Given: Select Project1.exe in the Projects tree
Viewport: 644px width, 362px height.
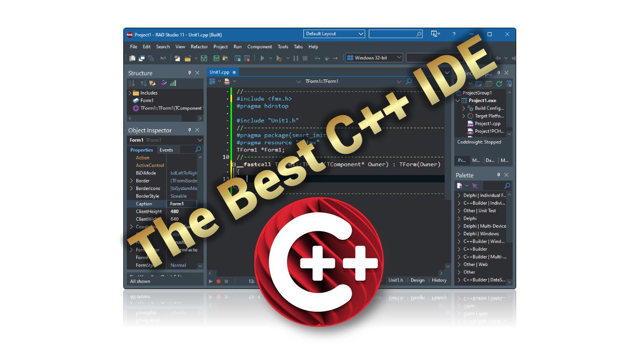Looking at the screenshot, I should click(482, 101).
